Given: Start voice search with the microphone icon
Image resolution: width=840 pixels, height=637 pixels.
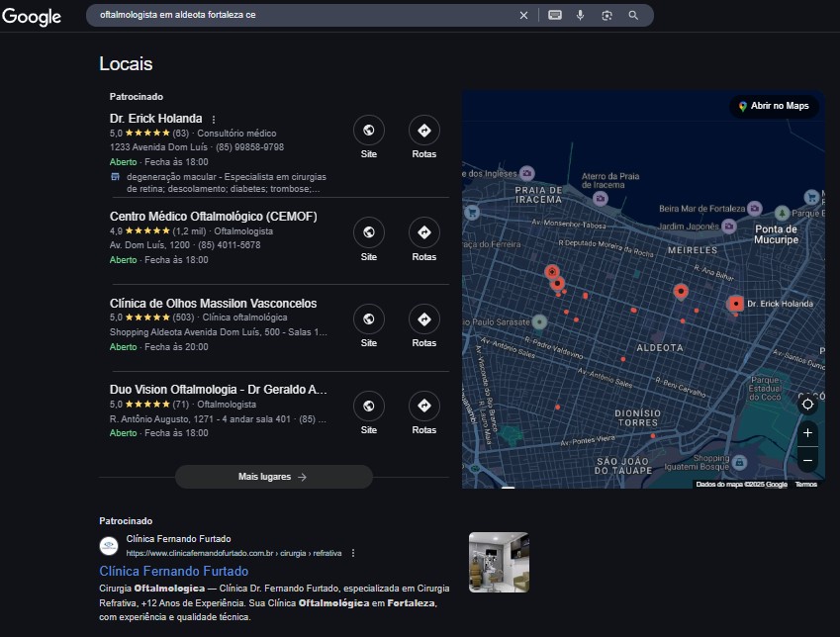Looking at the screenshot, I should click(x=580, y=16).
